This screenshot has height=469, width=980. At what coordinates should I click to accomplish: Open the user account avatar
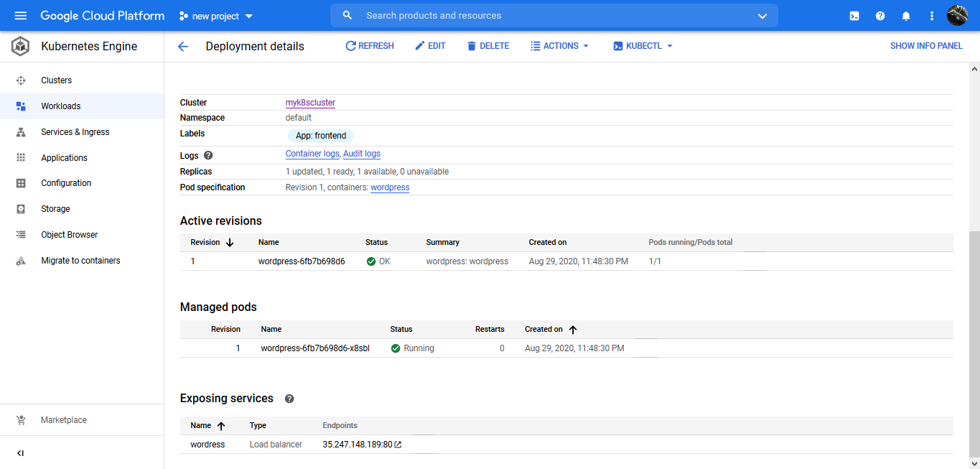[x=958, y=15]
